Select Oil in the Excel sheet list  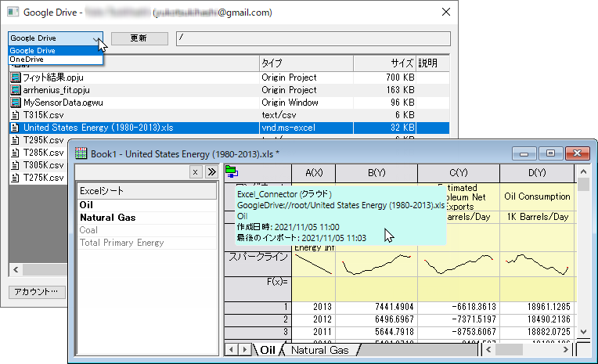pyautogui.click(x=147, y=205)
